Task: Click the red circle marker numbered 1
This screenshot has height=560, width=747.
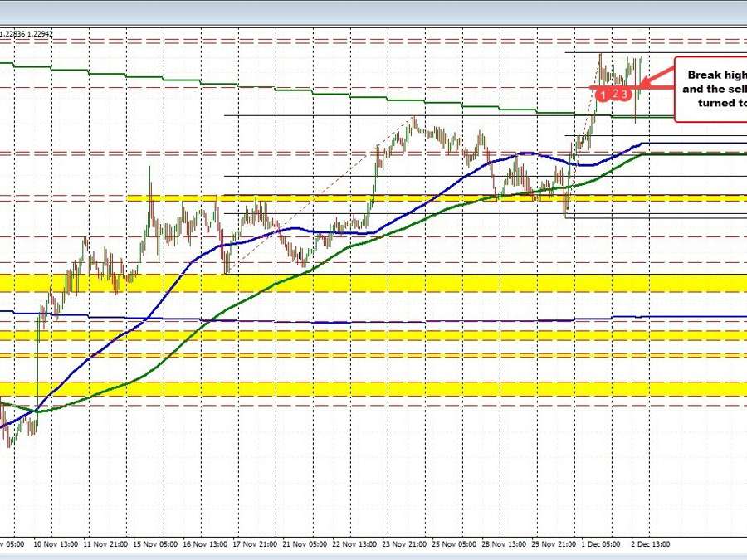Action: tap(603, 95)
